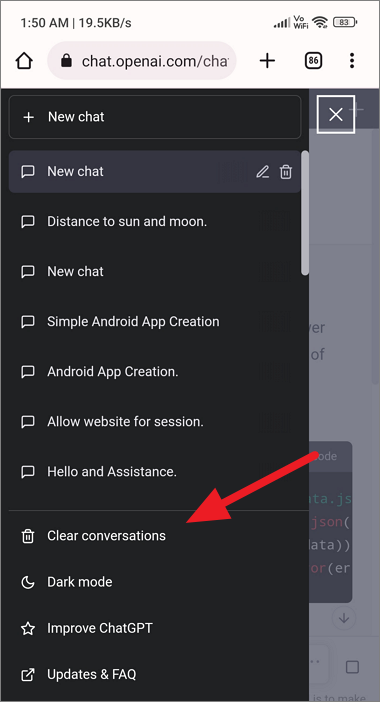This screenshot has height=702, width=380.
Task: Select the Android App Creation conversation
Action: tap(155, 372)
